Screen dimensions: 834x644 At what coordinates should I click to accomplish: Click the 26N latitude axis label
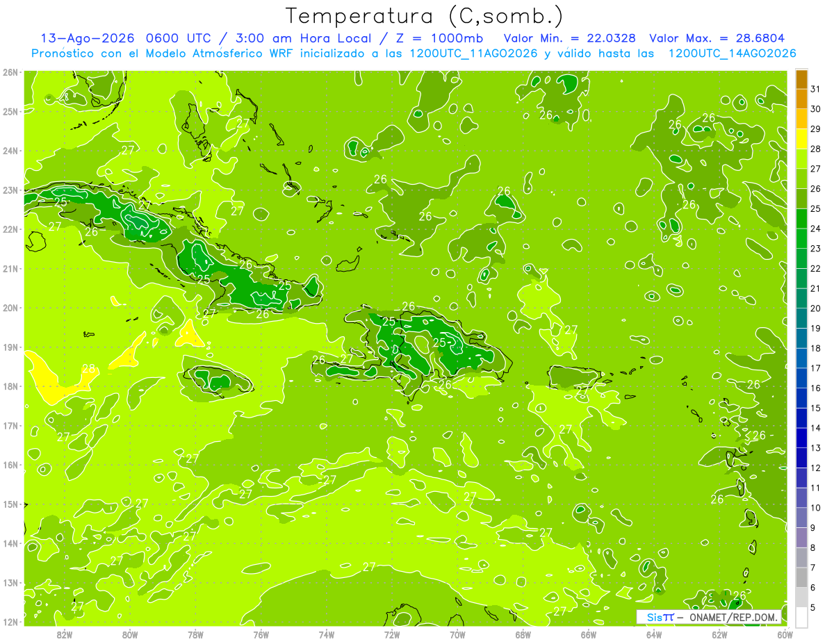(10, 72)
